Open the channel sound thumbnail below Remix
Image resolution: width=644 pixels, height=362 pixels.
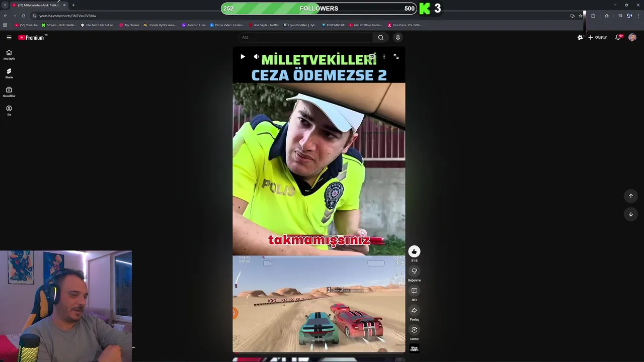(414, 348)
